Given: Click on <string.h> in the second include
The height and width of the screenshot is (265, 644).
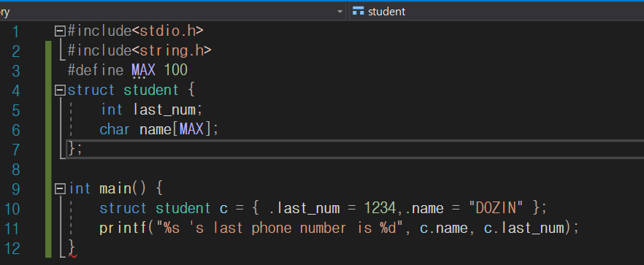Looking at the screenshot, I should pos(172,50).
